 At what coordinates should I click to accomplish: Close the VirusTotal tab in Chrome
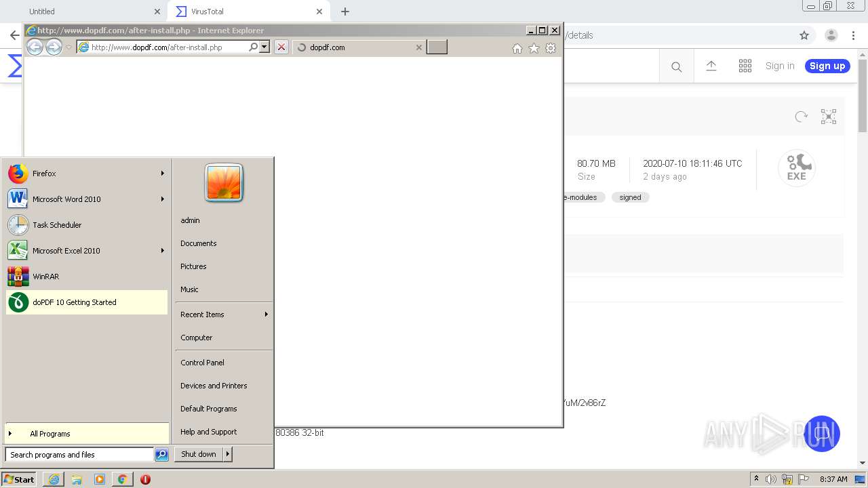click(319, 12)
